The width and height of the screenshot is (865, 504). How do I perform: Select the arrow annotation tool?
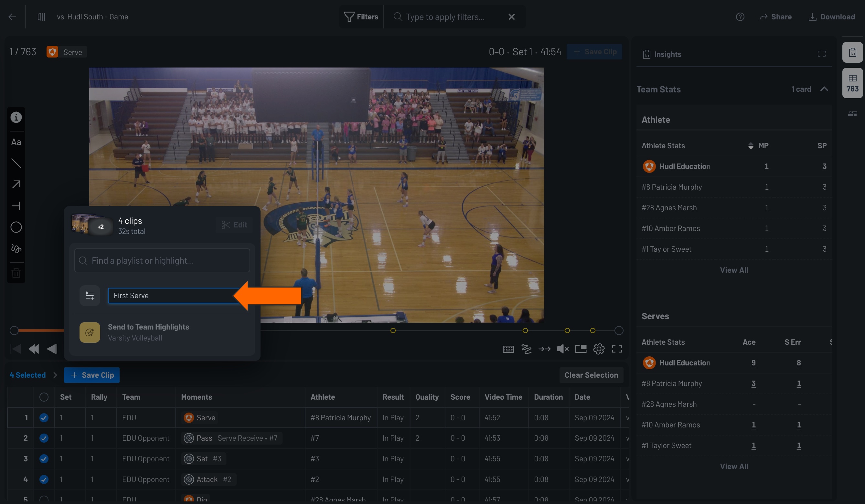pyautogui.click(x=16, y=184)
